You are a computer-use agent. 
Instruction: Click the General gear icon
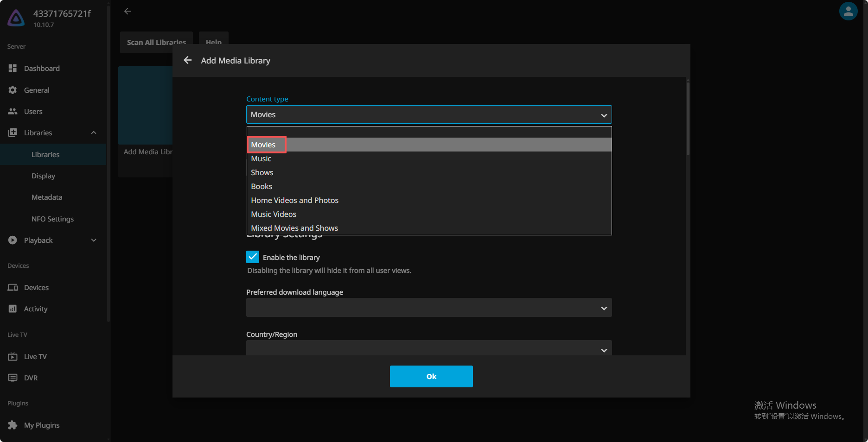13,90
